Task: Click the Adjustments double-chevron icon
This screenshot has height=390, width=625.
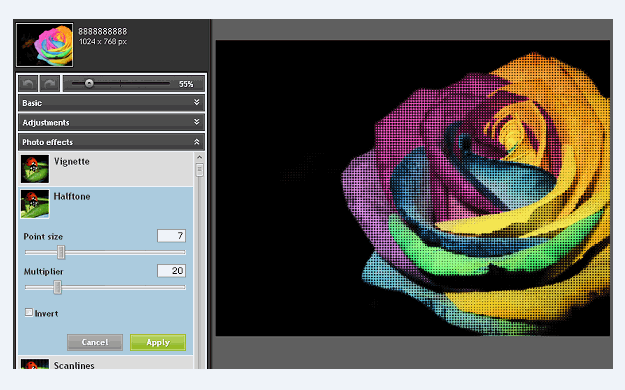Action: coord(197,122)
